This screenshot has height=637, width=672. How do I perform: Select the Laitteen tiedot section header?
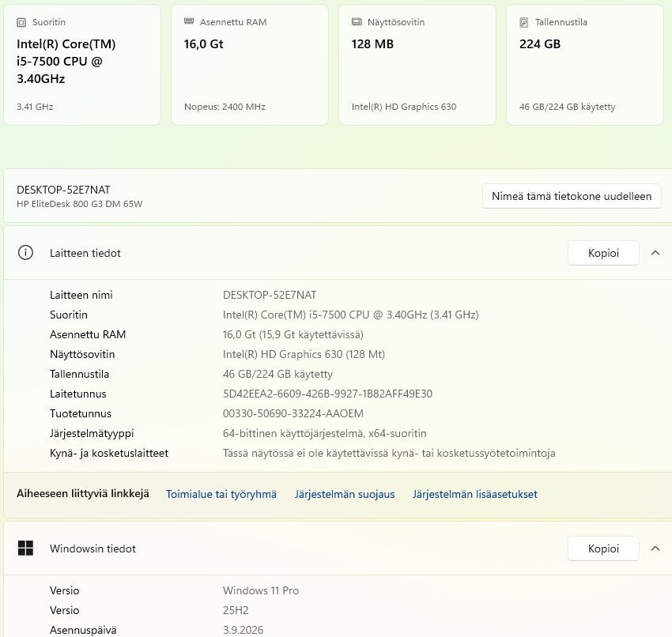(x=336, y=253)
